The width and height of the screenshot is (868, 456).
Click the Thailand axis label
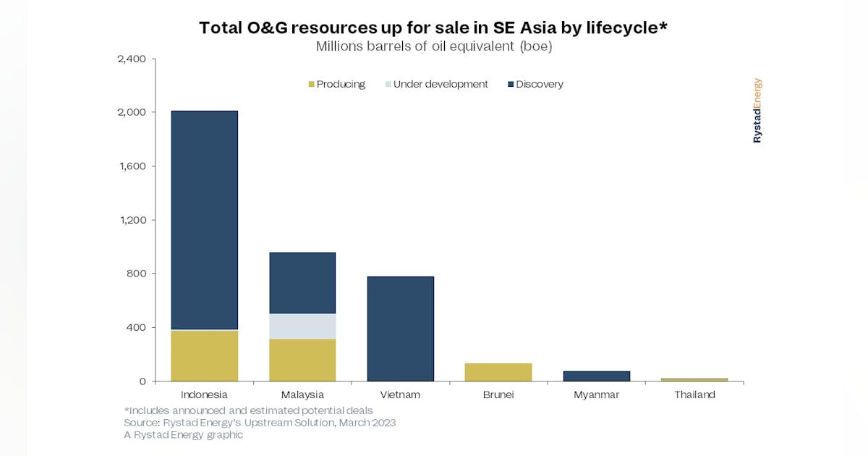694,394
